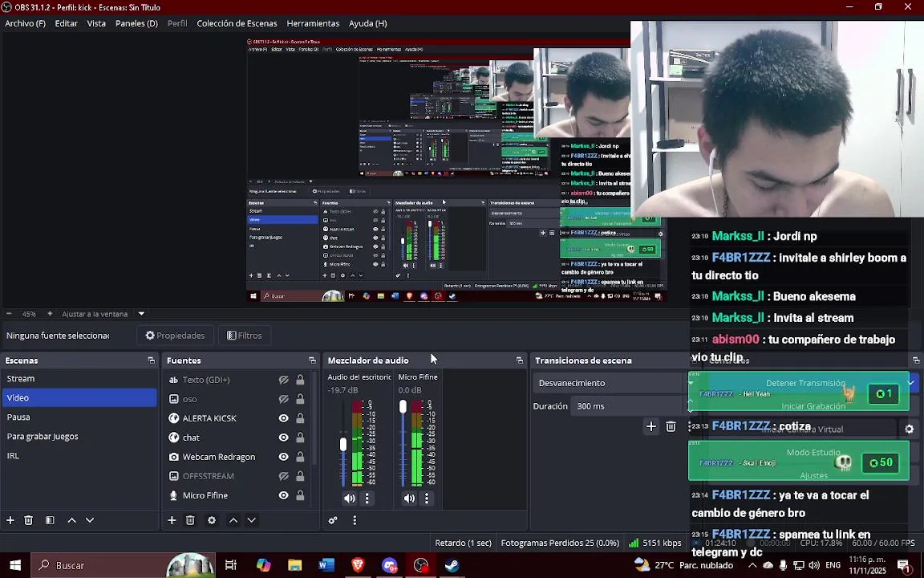Show the OFFSSTREAM source
Viewport: 924px width, 578px height.
(x=283, y=476)
